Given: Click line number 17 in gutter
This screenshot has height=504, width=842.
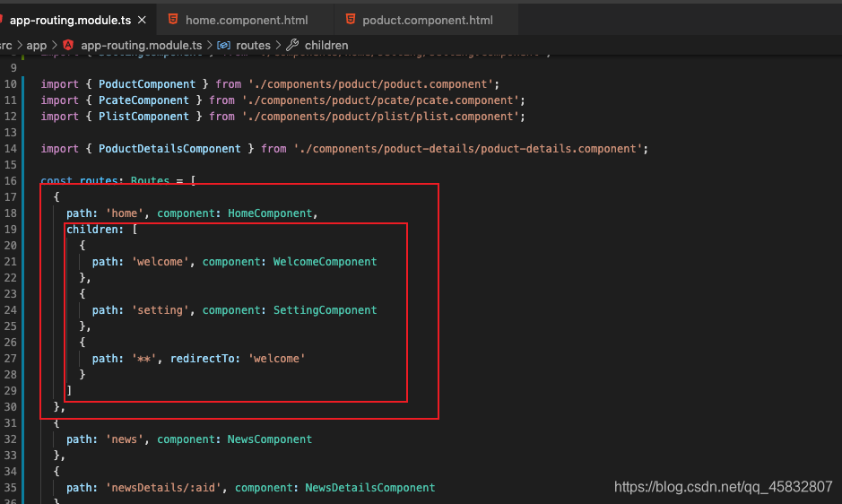Looking at the screenshot, I should pos(10,197).
